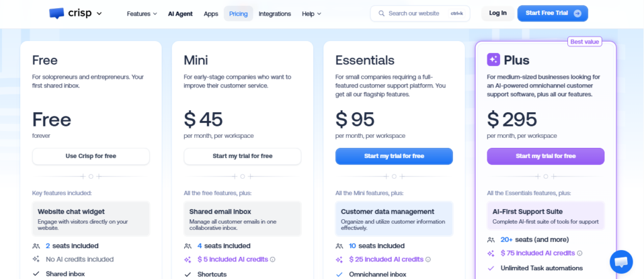Click arrow icon in Start Free Trial button
Screen dimensions: 644x279
pos(577,13)
